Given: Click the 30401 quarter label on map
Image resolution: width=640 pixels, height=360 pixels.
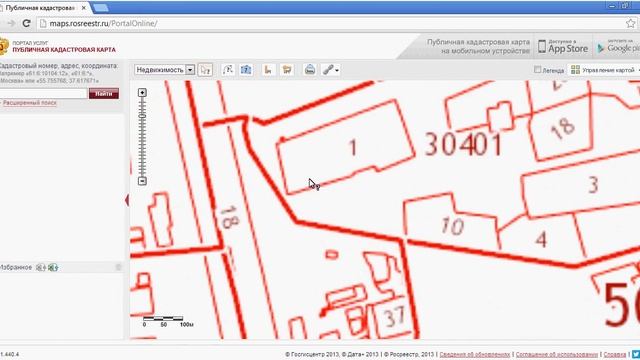Looking at the screenshot, I should tap(463, 144).
